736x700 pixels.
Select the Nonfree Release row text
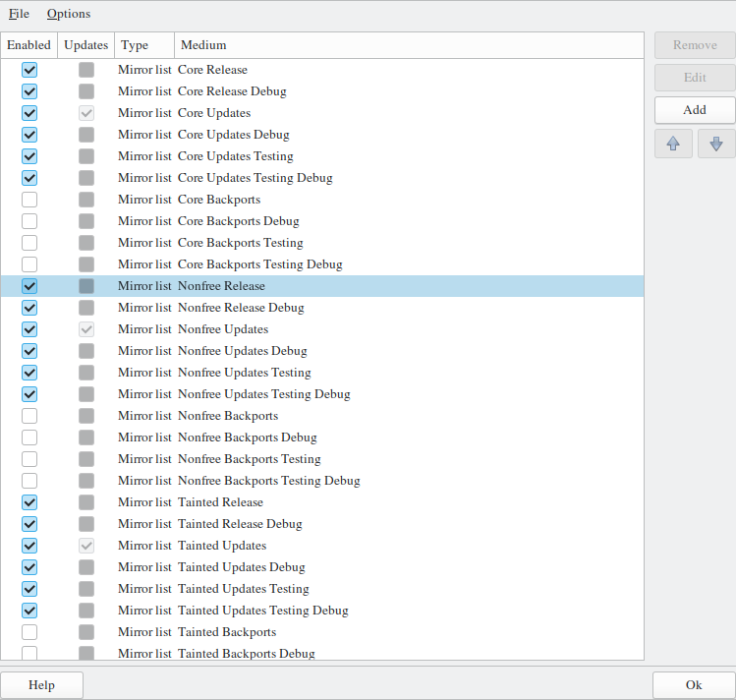point(221,286)
